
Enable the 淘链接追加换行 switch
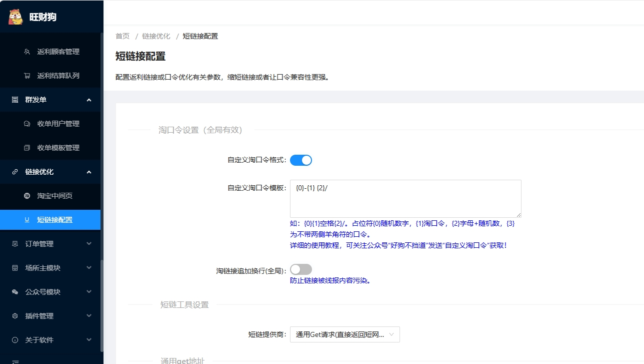301,270
